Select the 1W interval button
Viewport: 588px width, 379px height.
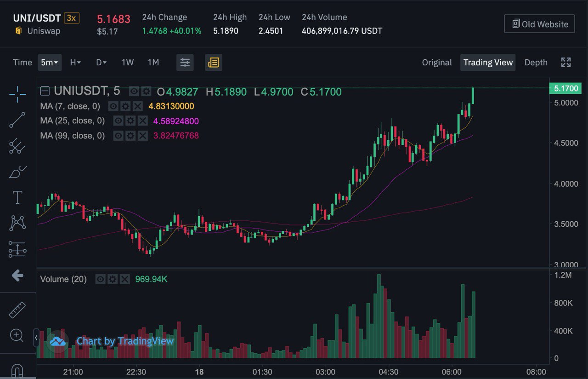(x=128, y=63)
